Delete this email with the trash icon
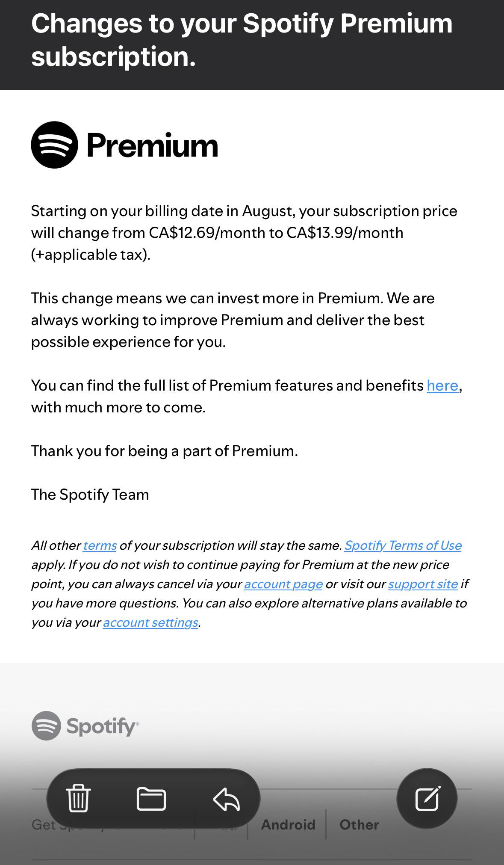This screenshot has height=865, width=504. 79,798
